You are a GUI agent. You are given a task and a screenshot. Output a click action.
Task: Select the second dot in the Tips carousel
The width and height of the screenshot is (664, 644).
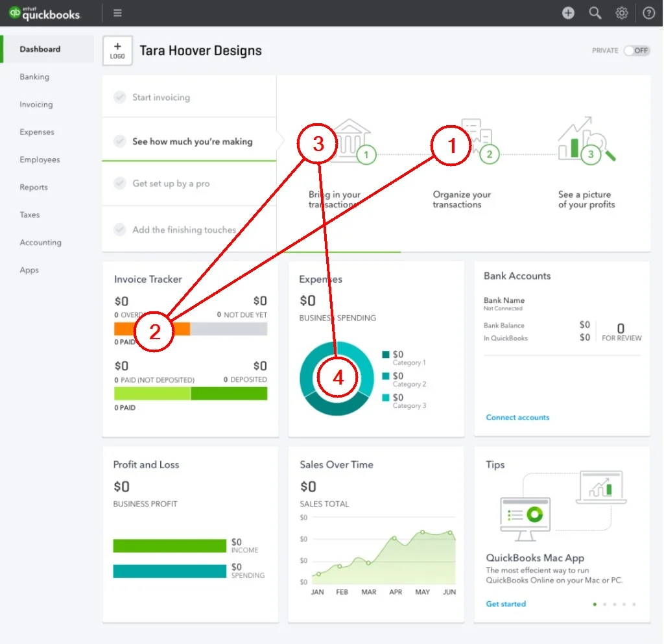click(x=605, y=604)
